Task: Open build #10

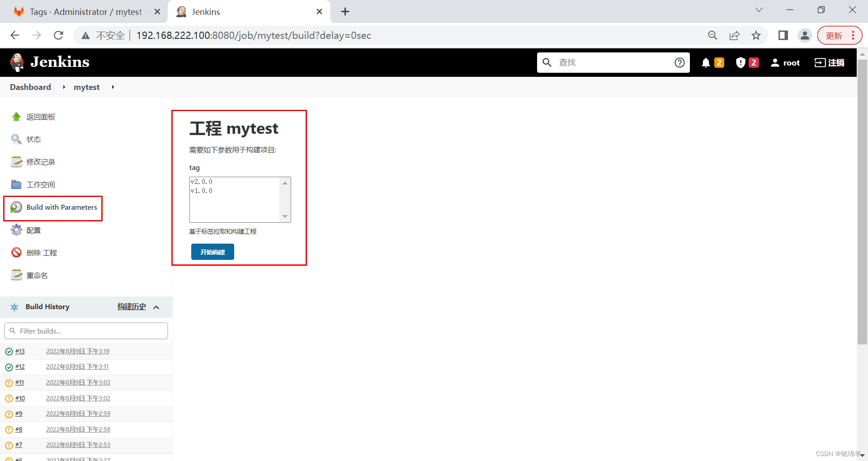Action: click(x=20, y=398)
